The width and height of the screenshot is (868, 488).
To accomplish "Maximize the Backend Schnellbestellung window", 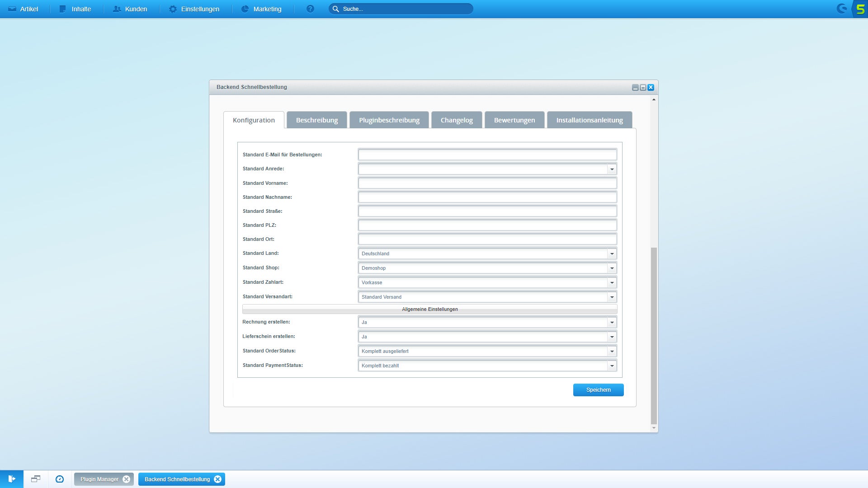I will 643,88.
